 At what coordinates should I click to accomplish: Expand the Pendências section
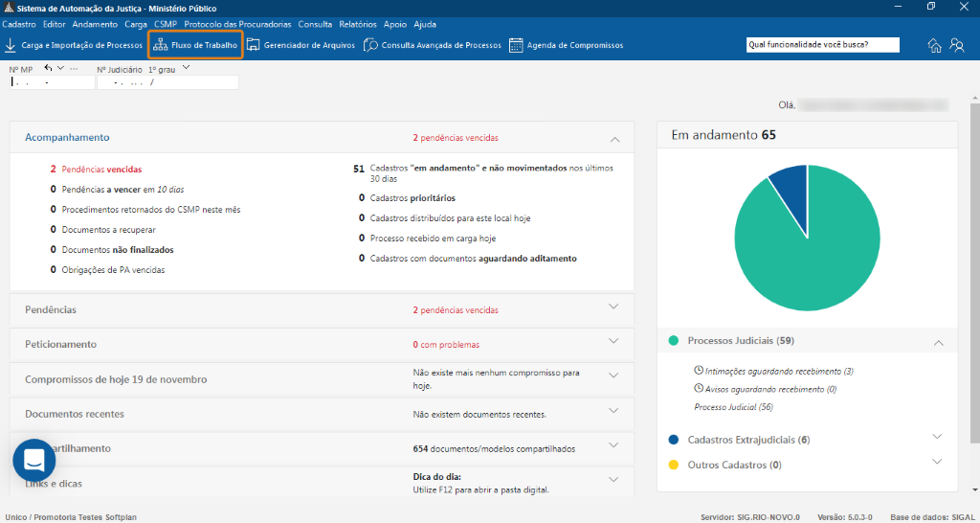(613, 307)
